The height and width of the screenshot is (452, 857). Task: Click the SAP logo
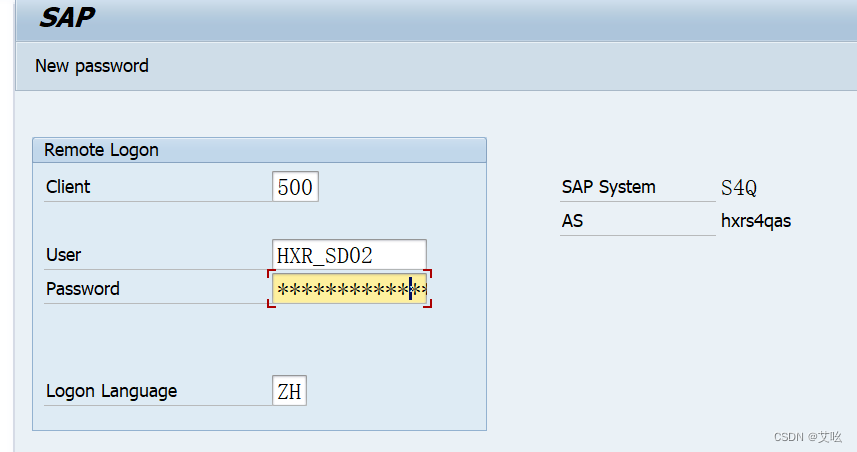pos(67,17)
